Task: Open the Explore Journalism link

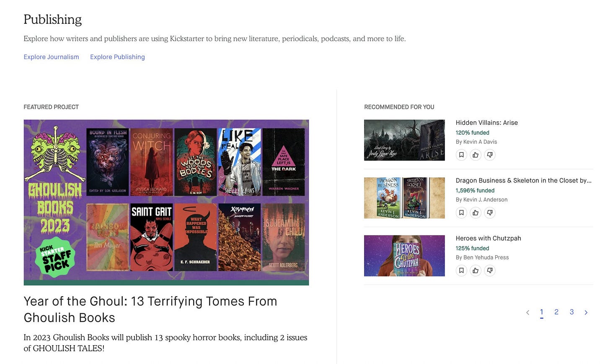Action: [51, 57]
